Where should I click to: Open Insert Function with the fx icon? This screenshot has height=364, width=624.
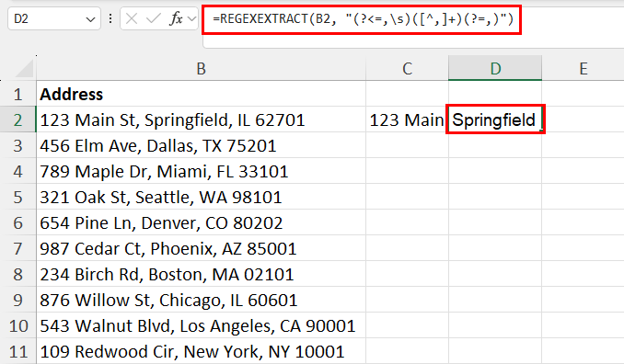tap(176, 18)
